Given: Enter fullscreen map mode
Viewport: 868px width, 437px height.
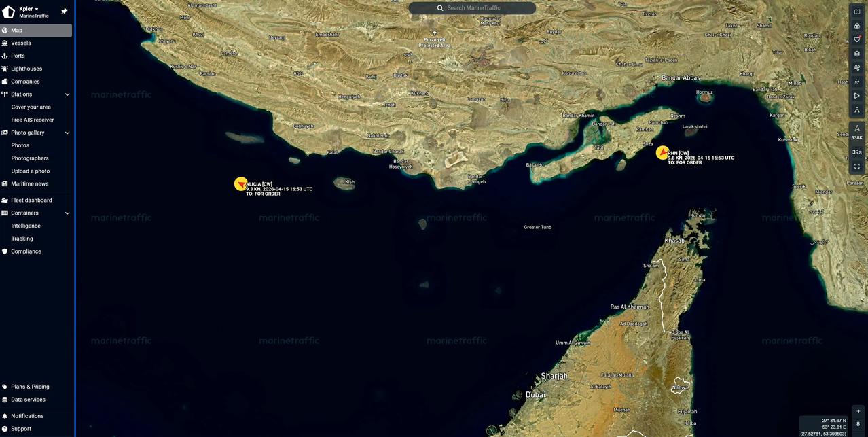Looking at the screenshot, I should [x=857, y=167].
